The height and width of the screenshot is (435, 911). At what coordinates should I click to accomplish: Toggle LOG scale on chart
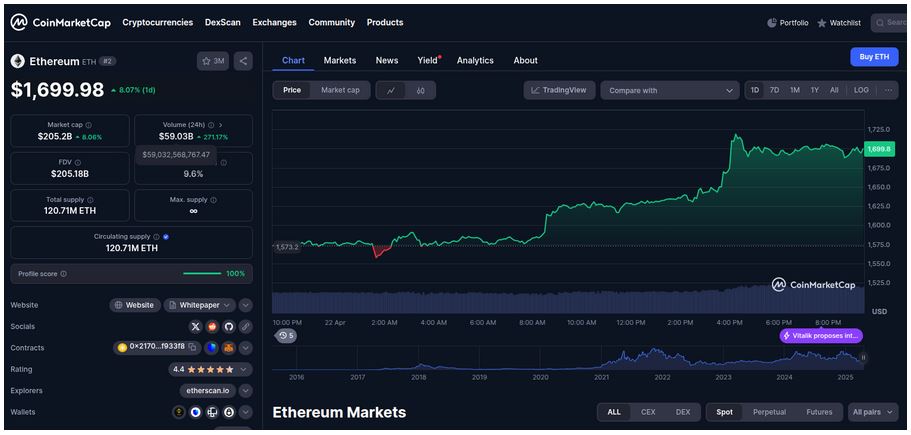pos(862,91)
